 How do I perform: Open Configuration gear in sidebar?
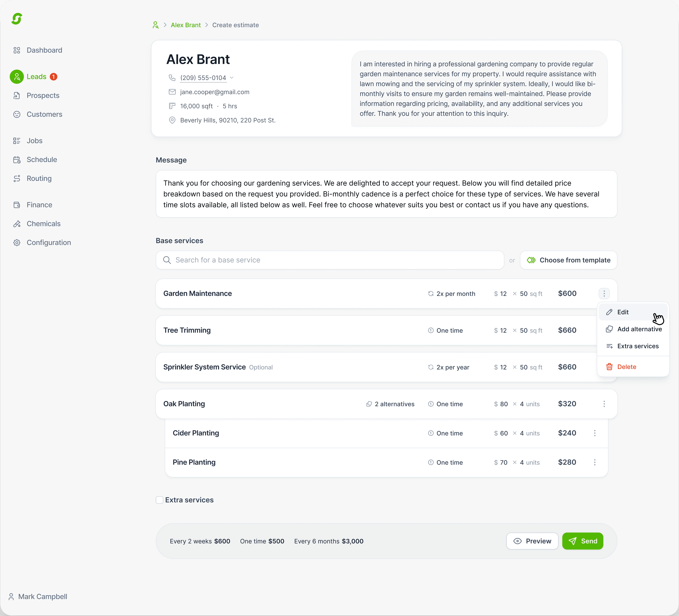coord(17,243)
